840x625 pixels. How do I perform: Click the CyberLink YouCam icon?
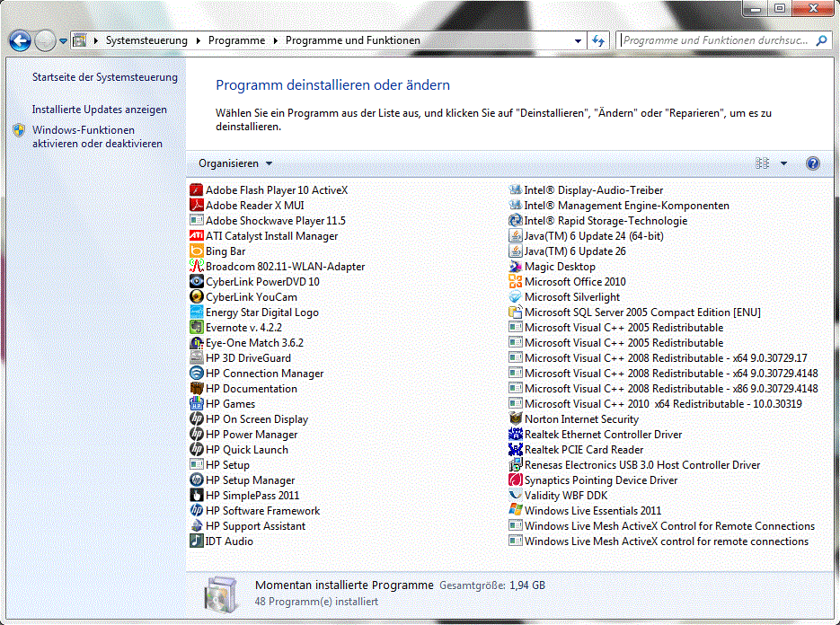[x=197, y=296]
